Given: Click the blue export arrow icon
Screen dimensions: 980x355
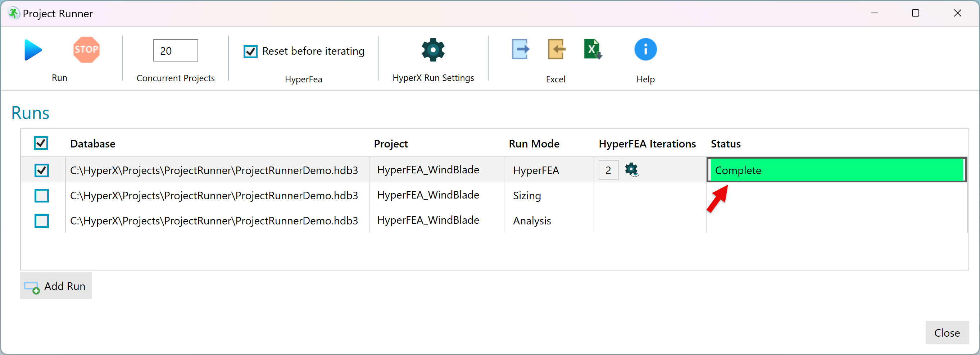Looking at the screenshot, I should [521, 50].
